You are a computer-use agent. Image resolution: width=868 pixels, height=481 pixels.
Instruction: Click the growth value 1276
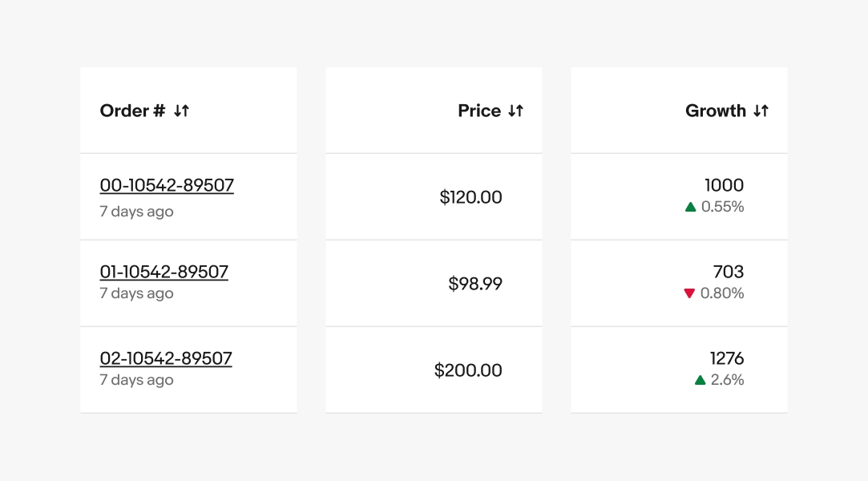coord(729,358)
